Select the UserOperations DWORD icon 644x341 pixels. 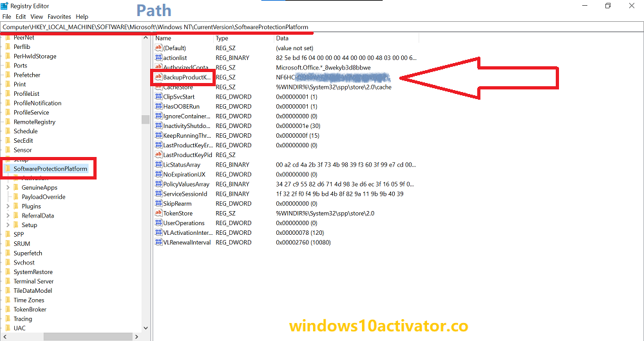(158, 223)
